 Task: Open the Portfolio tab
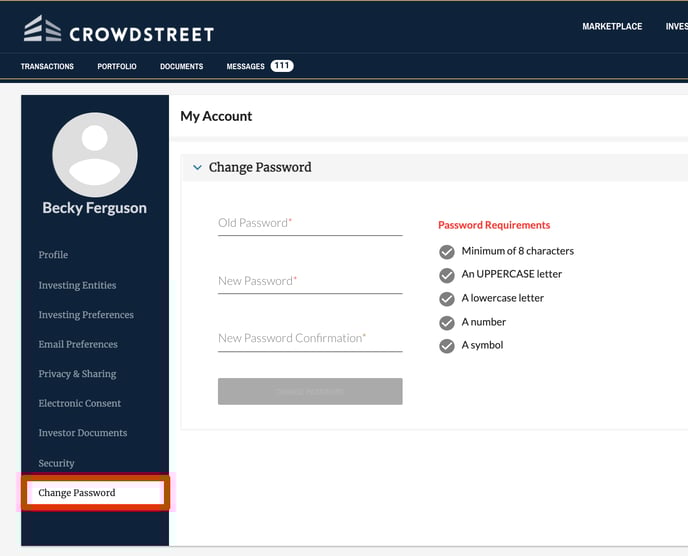pos(117,66)
